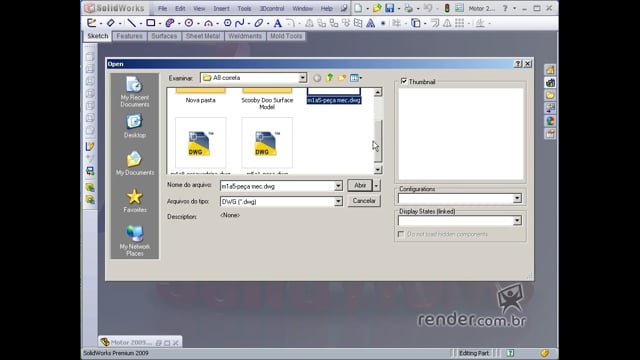Open the SolidWorks Resources home pane
This screenshot has height=360, width=640.
[550, 70]
